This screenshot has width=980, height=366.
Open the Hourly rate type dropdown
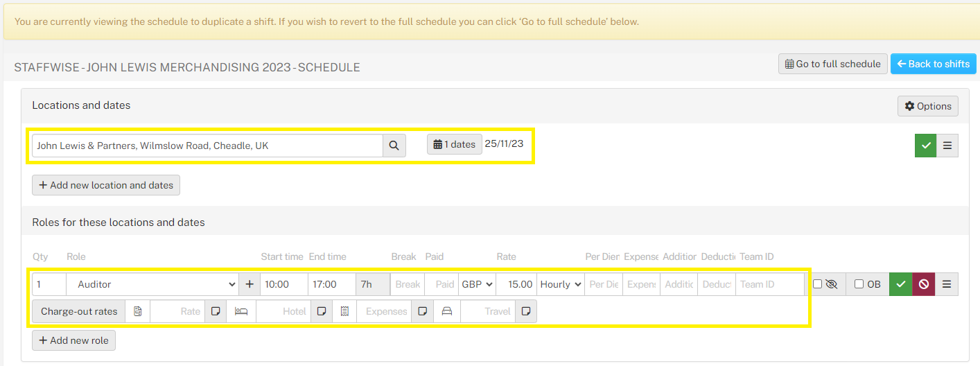pos(561,284)
